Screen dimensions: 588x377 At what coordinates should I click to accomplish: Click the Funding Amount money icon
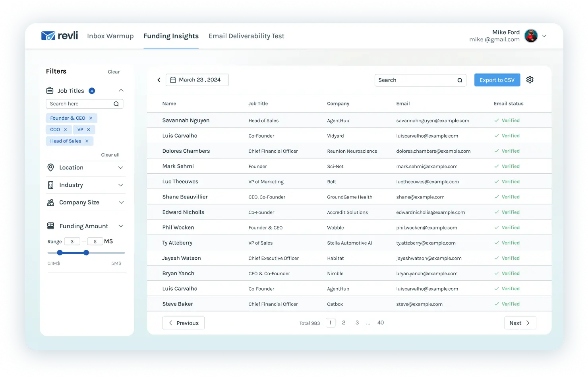pyautogui.click(x=50, y=226)
